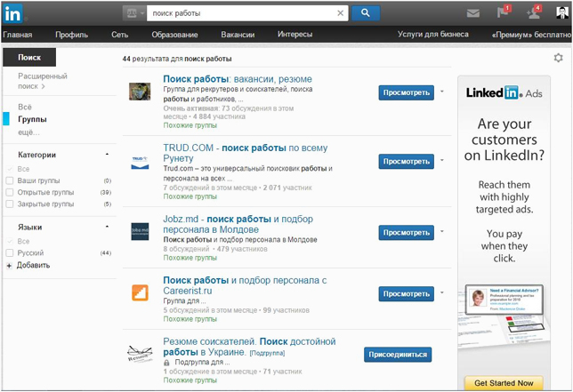Click the LinkedIn logo icon

coord(12,14)
